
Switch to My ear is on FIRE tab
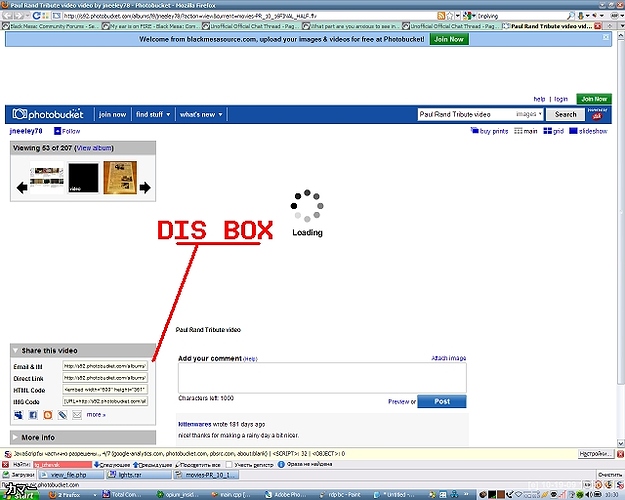(150, 26)
